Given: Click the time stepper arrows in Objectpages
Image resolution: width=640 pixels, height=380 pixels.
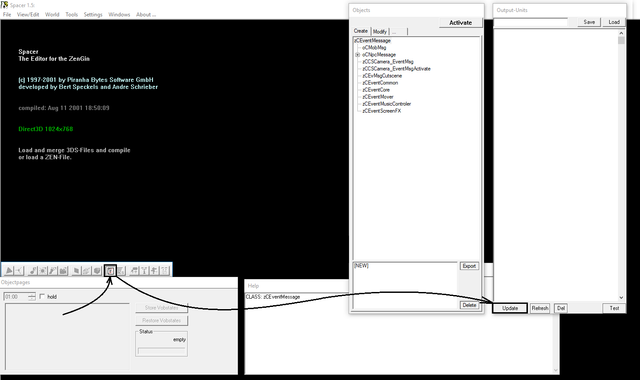Looking at the screenshot, I should (32, 297).
